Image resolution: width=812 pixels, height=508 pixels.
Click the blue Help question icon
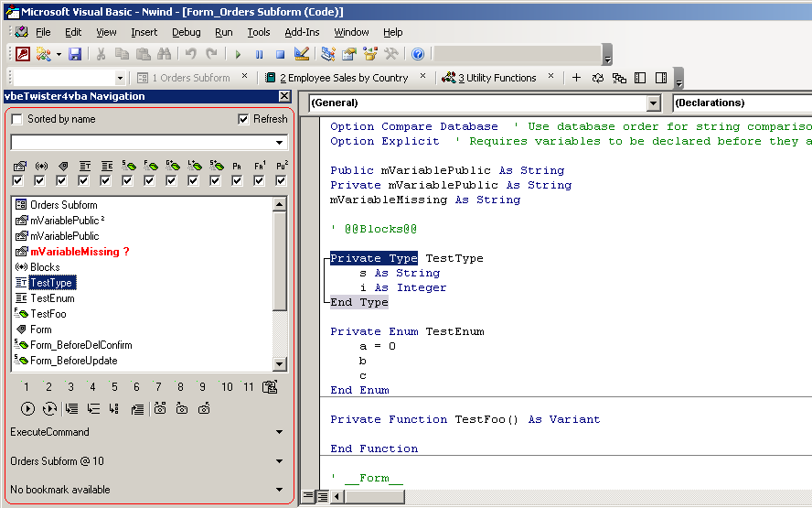(418, 54)
